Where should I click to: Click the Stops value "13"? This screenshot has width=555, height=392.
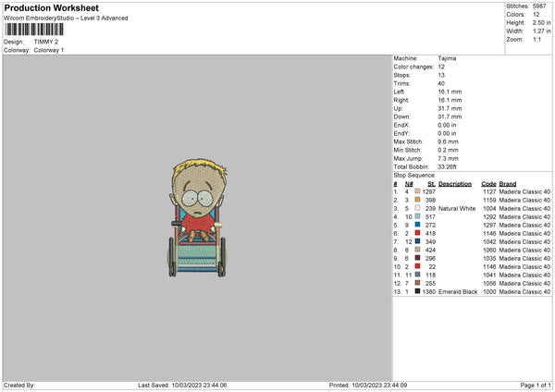coord(441,75)
